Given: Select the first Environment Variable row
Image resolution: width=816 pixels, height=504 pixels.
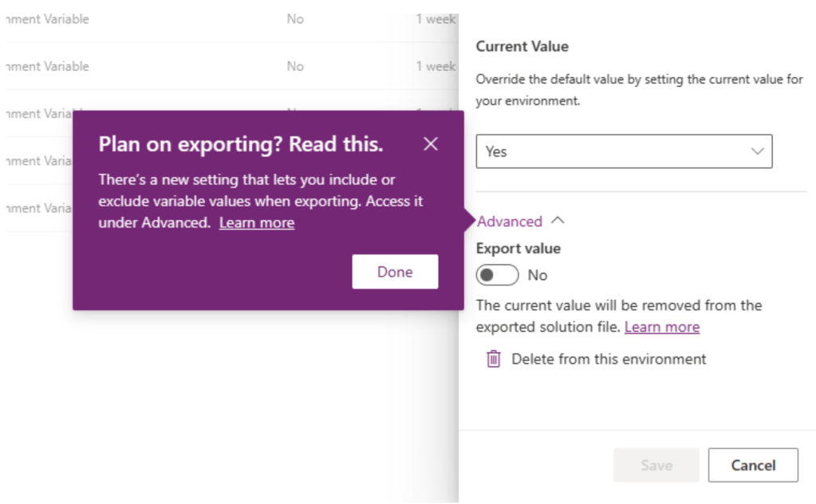Looking at the screenshot, I should [x=48, y=19].
